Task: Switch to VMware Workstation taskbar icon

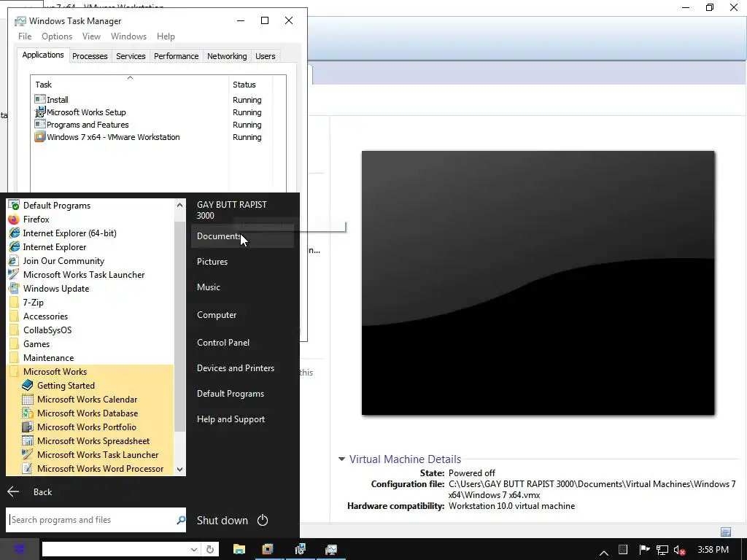Action: click(268, 550)
